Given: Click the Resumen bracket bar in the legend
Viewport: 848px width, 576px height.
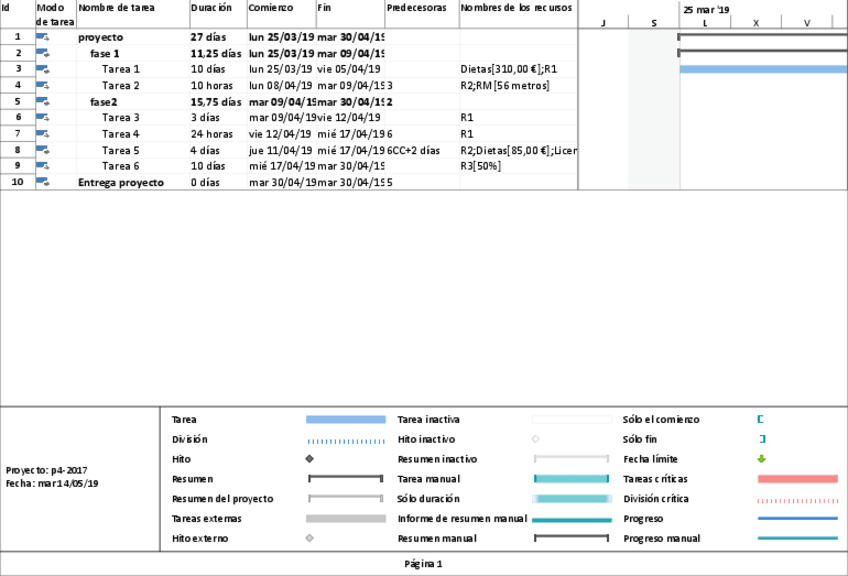Looking at the screenshot, I should [346, 479].
